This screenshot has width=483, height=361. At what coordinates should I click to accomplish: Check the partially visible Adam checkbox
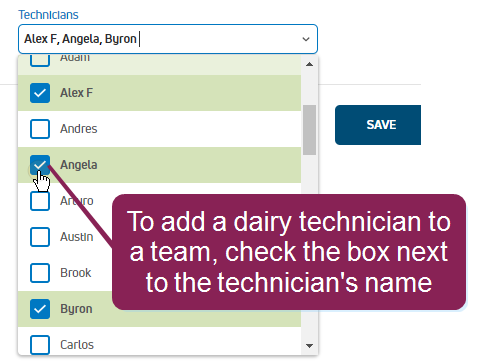click(40, 61)
